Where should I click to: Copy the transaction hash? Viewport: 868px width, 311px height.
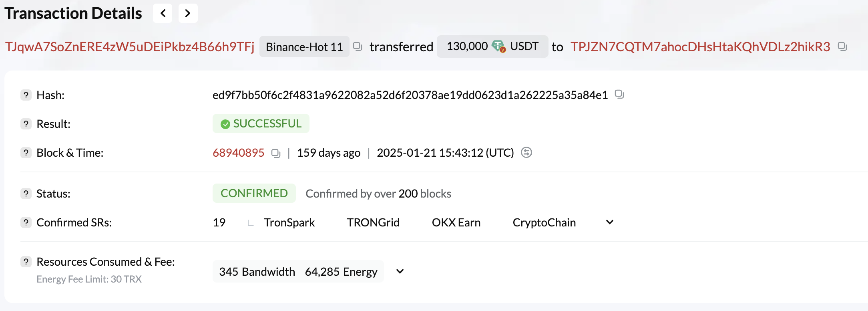(619, 95)
